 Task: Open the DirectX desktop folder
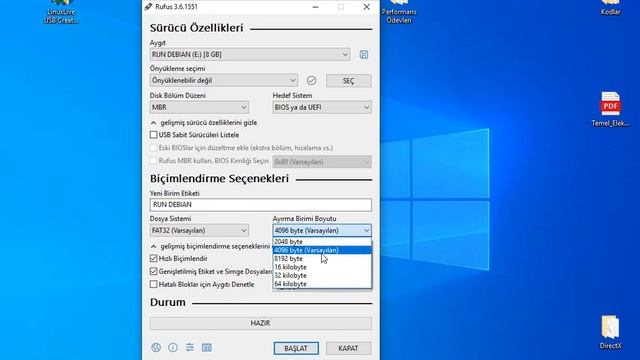point(610,332)
